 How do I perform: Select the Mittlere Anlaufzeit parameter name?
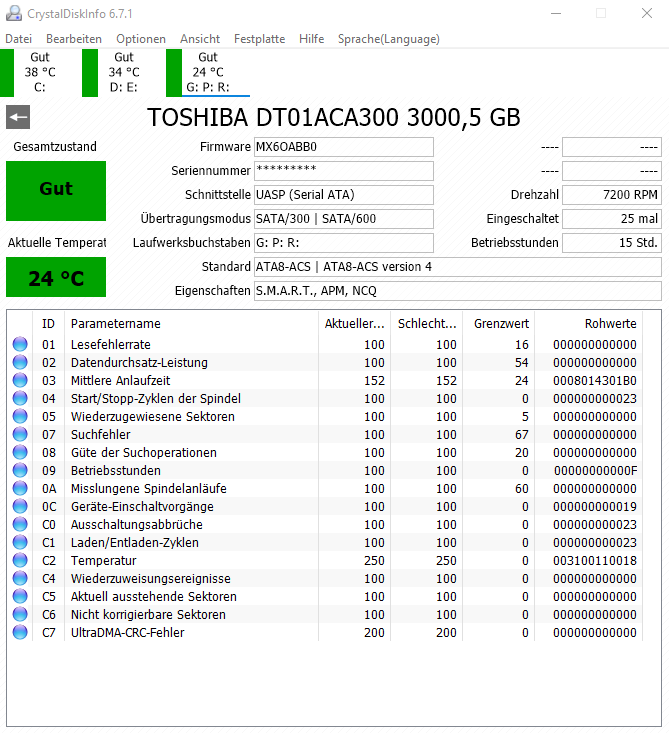coord(121,381)
